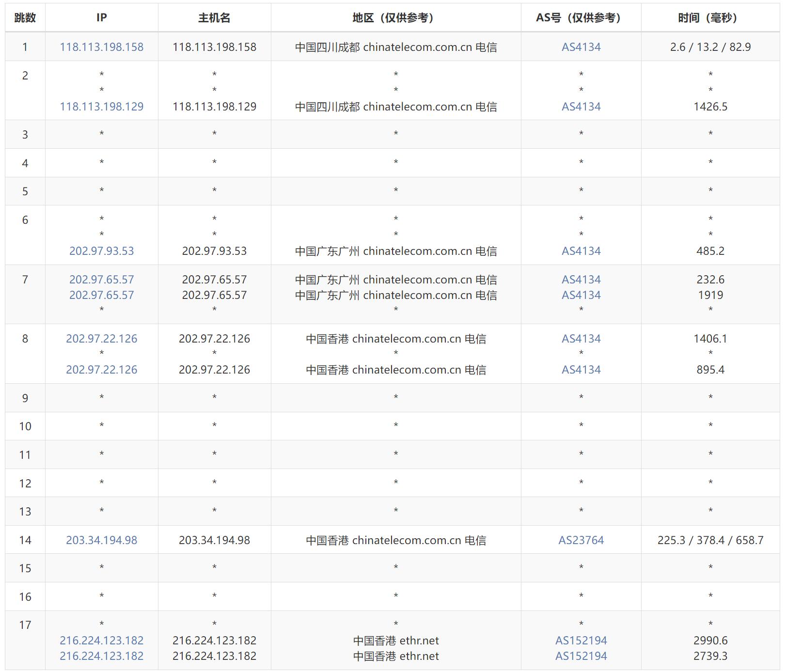Click the IP column header
This screenshot has width=786, height=672.
tap(102, 18)
